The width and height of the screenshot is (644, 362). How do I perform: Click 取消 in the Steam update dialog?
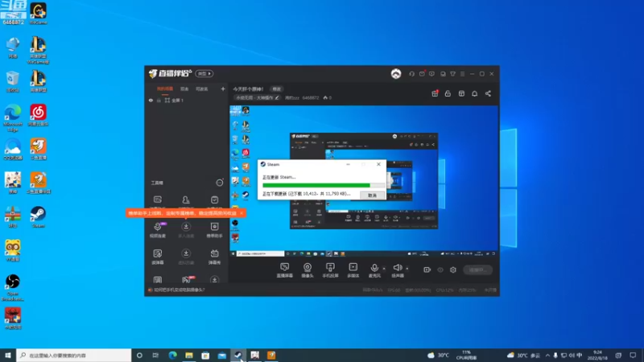click(372, 195)
